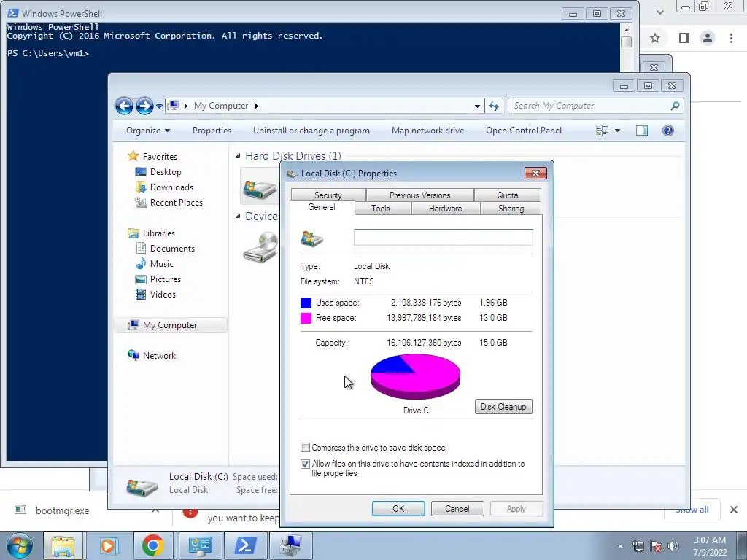This screenshot has height=560, width=747.
Task: Select Libraries in the navigation pane
Action: (158, 233)
